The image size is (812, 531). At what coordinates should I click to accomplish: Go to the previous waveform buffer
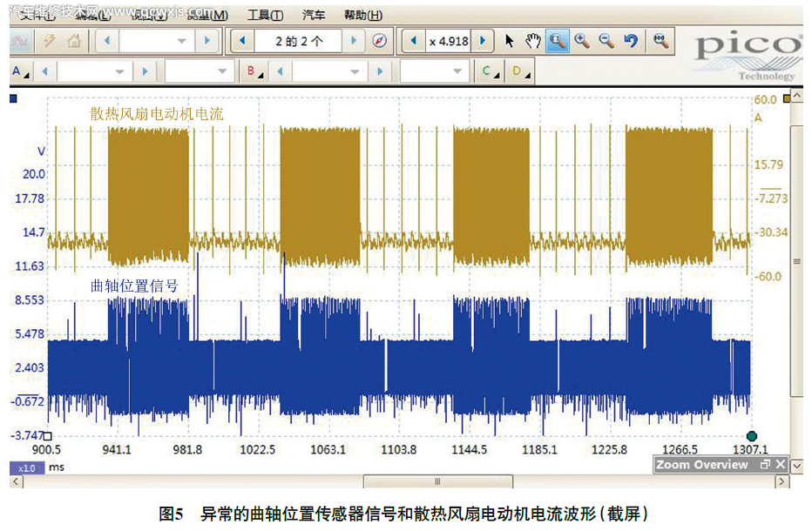point(240,41)
